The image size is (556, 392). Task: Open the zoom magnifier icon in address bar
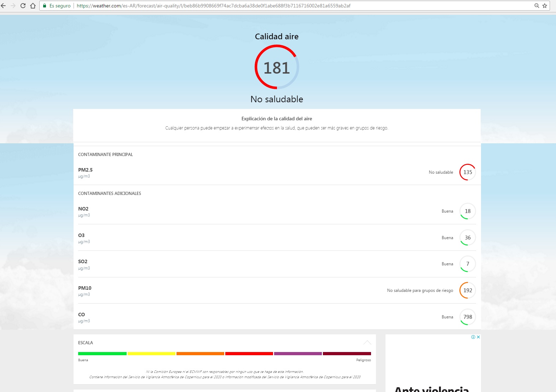[x=537, y=6]
